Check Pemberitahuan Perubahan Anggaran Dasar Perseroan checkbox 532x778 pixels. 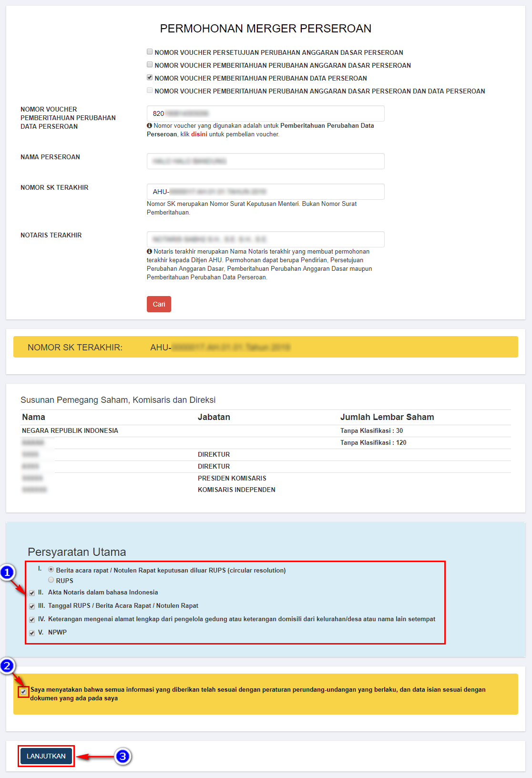point(150,65)
